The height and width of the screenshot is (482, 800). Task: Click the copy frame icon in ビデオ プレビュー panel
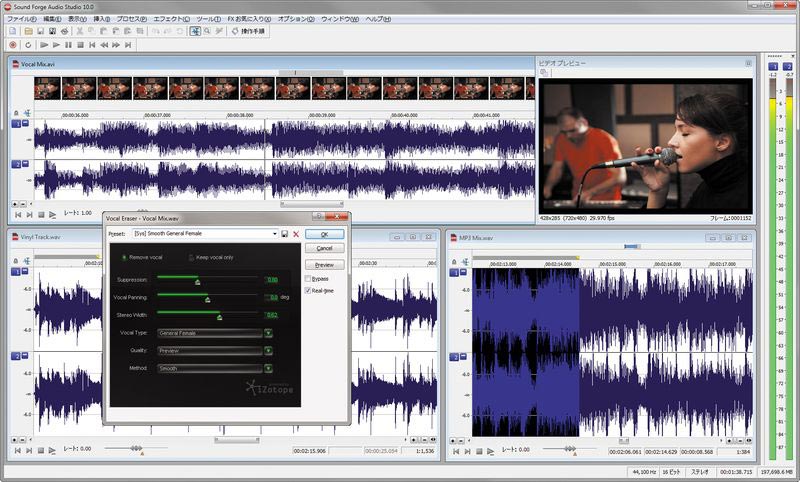pos(544,73)
